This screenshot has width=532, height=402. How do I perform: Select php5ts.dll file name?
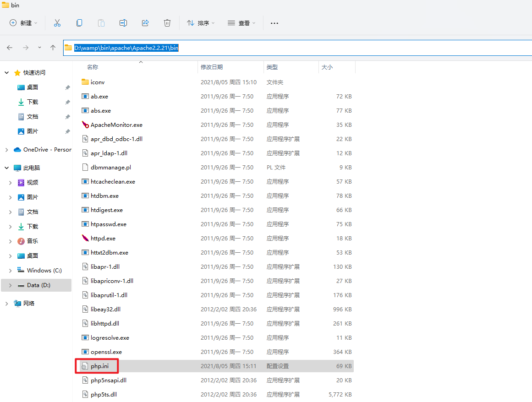(104, 395)
